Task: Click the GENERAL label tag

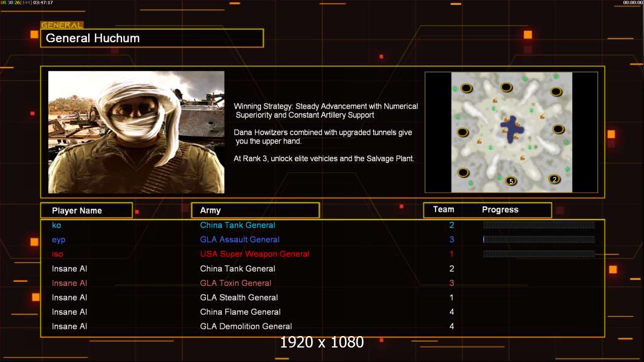Action: pos(62,25)
